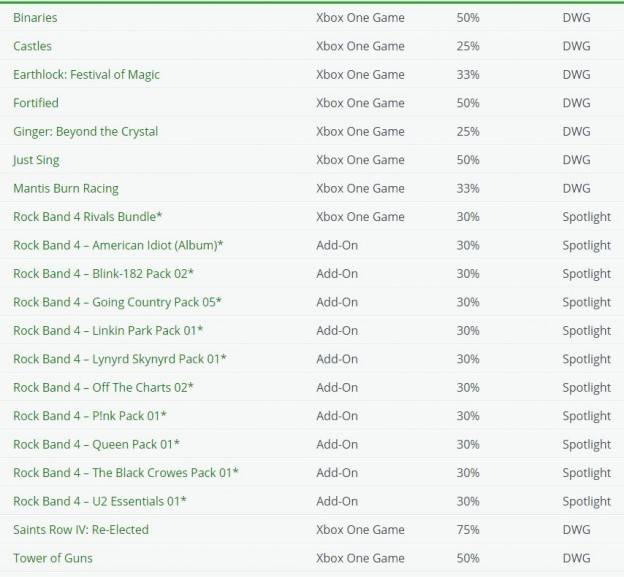Image resolution: width=624 pixels, height=577 pixels.
Task: Select Rock Band 4 The Black Crowes Pack
Action: (126, 473)
